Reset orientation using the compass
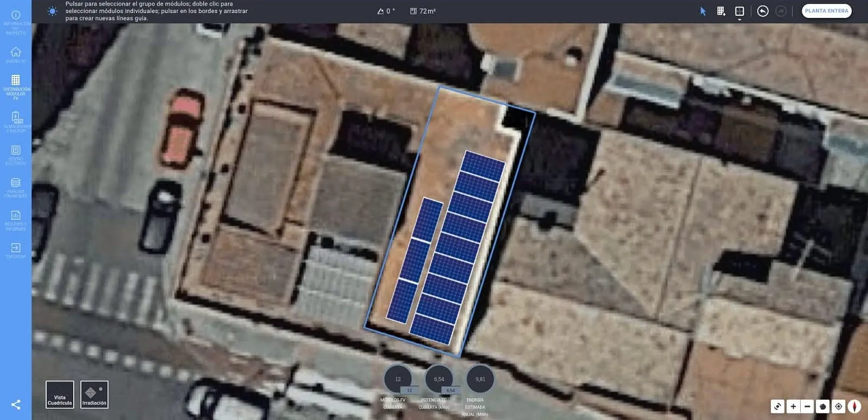868x420 pixels. coord(854,406)
